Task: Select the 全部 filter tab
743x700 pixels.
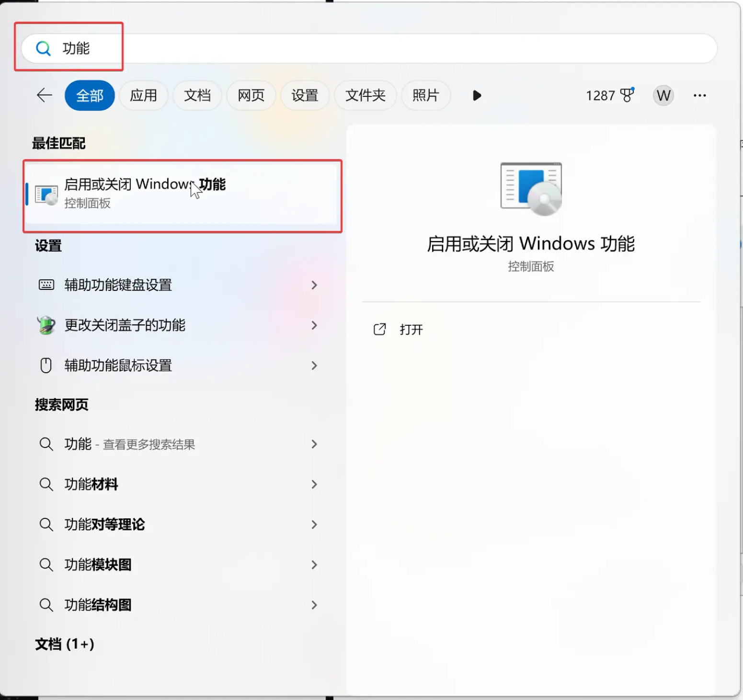Action: tap(90, 95)
